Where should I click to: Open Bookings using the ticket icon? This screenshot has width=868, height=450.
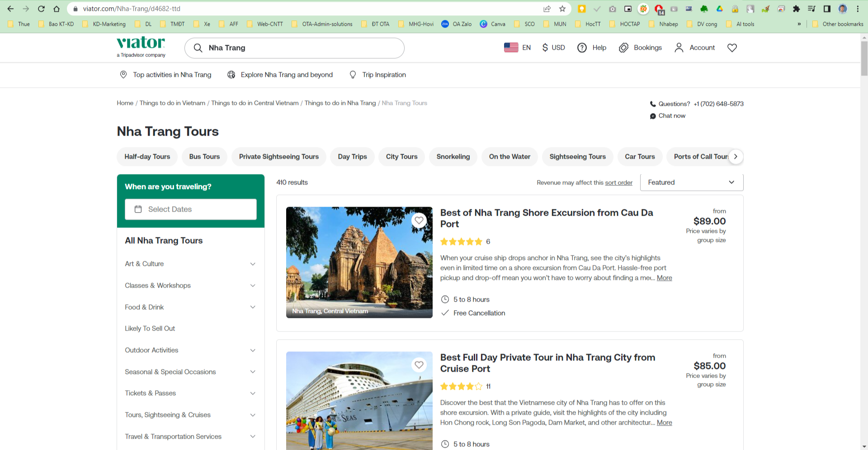(x=624, y=47)
